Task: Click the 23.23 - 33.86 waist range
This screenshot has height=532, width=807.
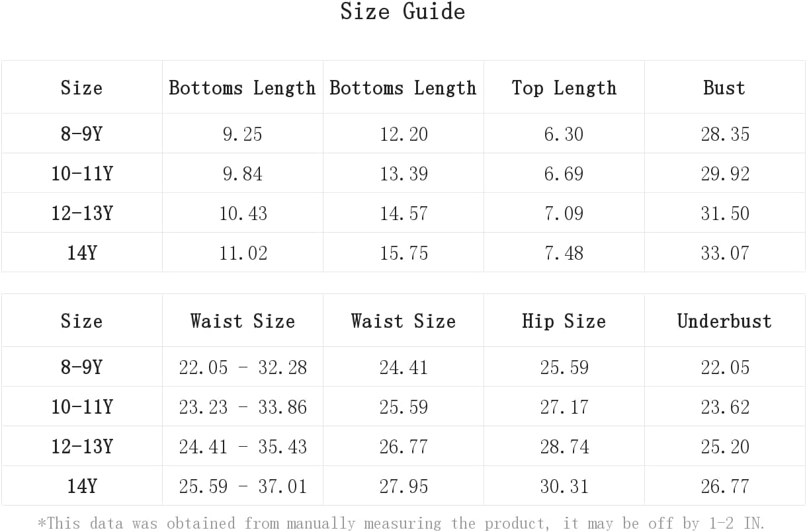Action: click(243, 407)
